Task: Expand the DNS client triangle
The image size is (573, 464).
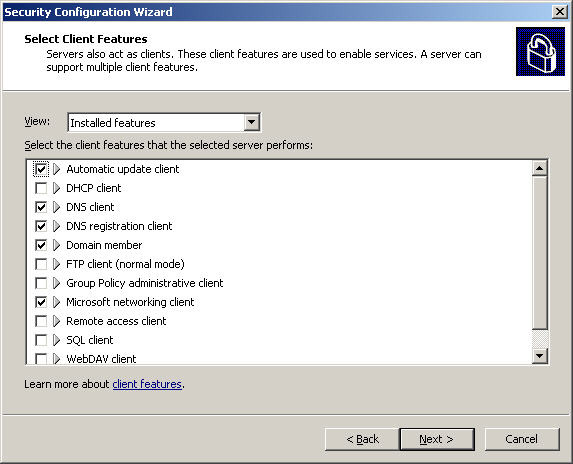Action: pos(56,207)
